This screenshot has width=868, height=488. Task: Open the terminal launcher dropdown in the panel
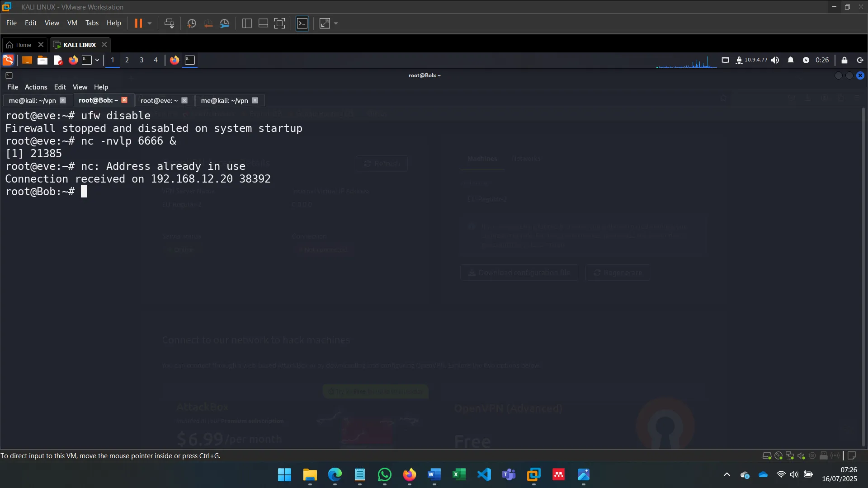point(96,60)
